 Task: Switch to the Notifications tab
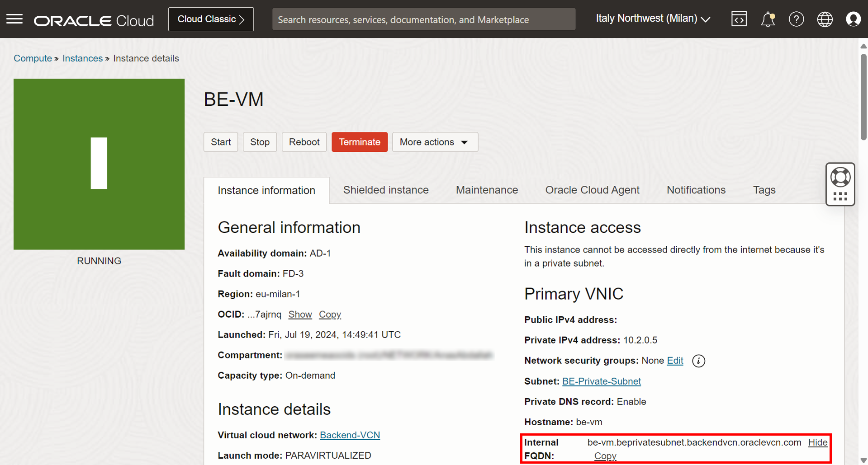tap(696, 190)
